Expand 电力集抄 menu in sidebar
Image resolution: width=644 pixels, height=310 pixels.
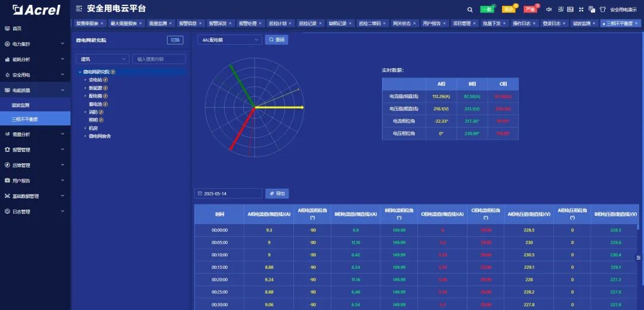35,44
